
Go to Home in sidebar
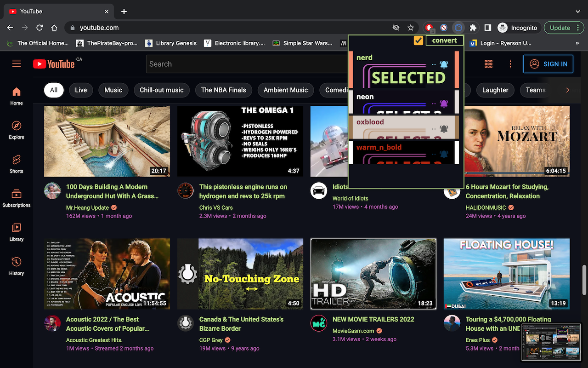pos(17,96)
